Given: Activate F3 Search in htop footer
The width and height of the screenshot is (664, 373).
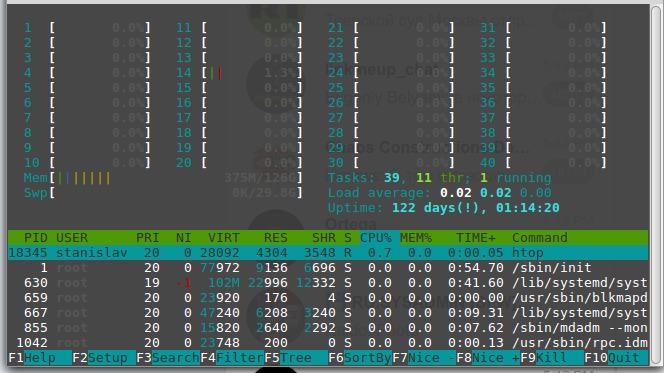Looking at the screenshot, I should click(168, 358).
